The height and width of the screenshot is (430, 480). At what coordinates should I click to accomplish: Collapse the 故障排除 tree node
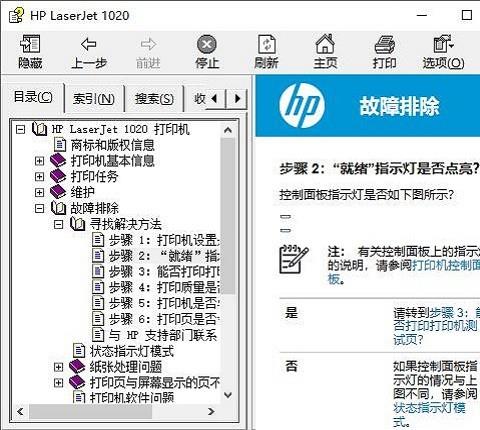coord(39,208)
